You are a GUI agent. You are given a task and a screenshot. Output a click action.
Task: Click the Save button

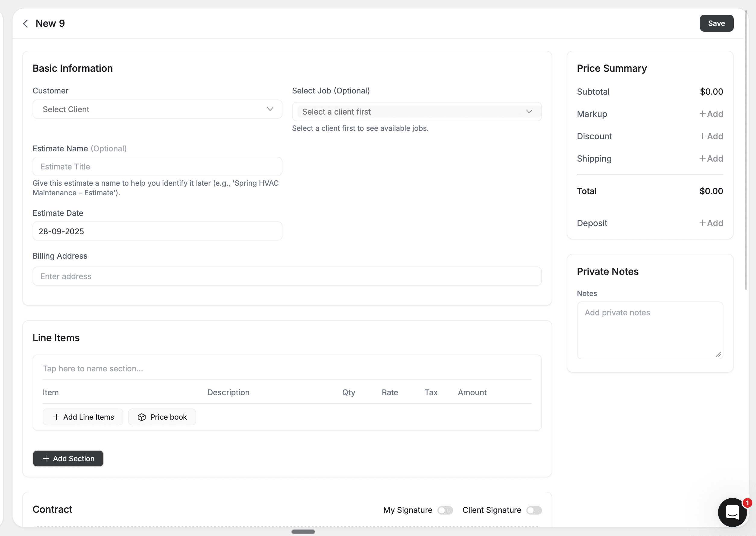716,23
